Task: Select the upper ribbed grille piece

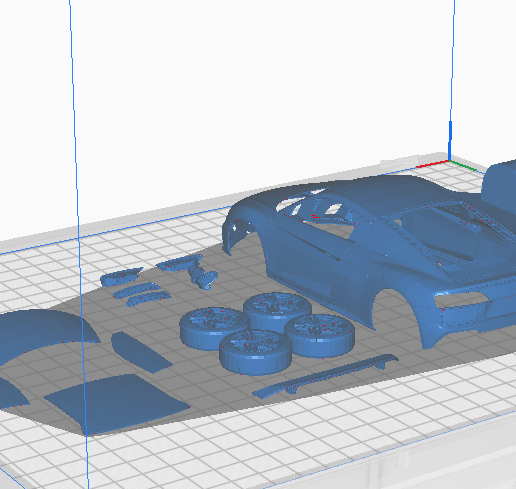Action: [137, 290]
